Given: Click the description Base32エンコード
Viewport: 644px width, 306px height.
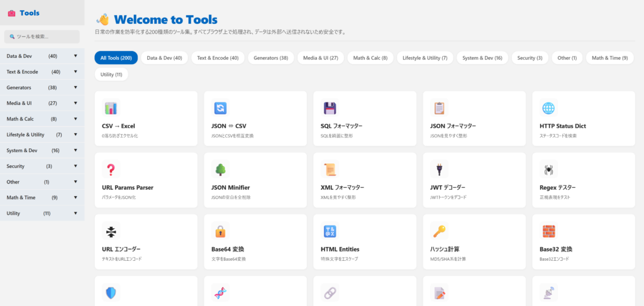Looking at the screenshot, I should [555, 259].
